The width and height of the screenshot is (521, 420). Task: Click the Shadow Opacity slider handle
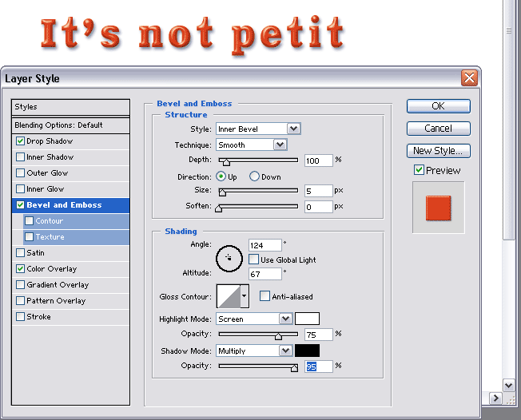pyautogui.click(x=294, y=368)
